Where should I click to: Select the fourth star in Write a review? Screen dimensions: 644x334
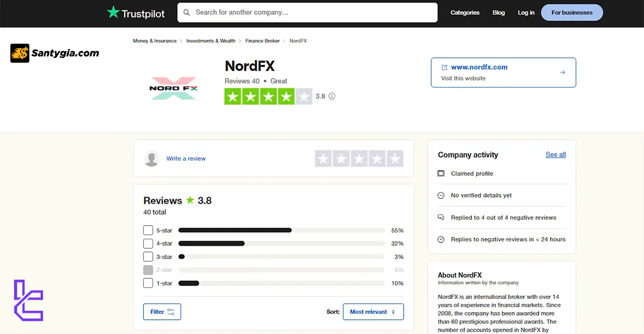click(377, 159)
